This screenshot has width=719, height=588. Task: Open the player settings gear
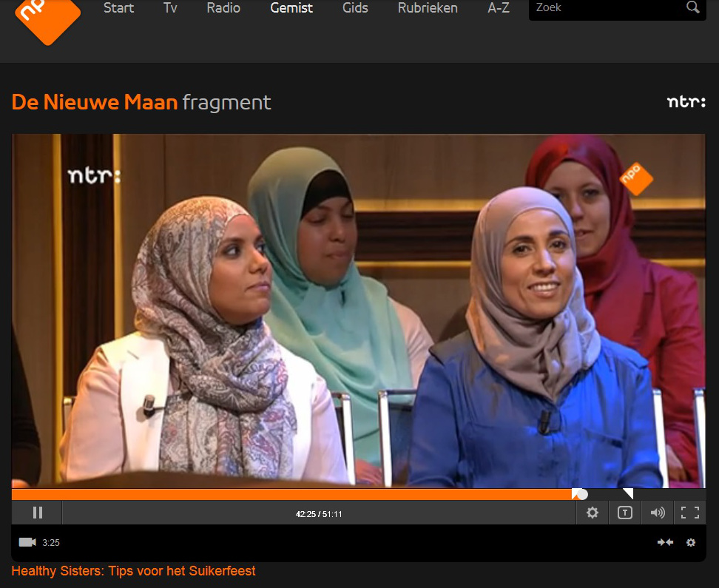593,513
